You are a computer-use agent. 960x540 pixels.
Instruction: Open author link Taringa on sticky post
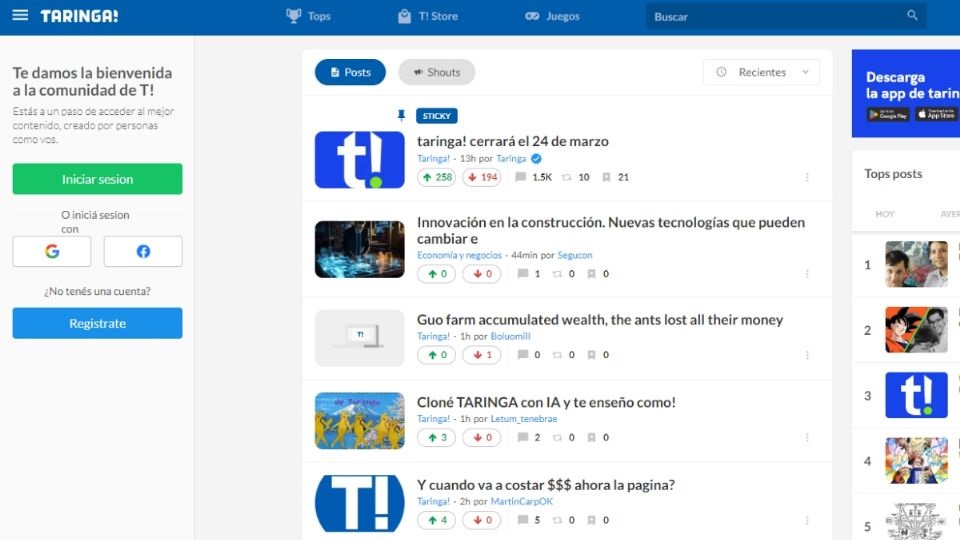click(x=511, y=159)
